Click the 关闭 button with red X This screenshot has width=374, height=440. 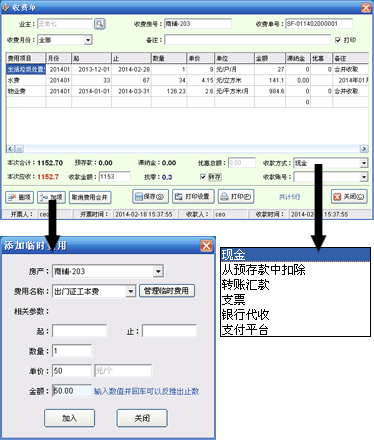[x=349, y=196]
